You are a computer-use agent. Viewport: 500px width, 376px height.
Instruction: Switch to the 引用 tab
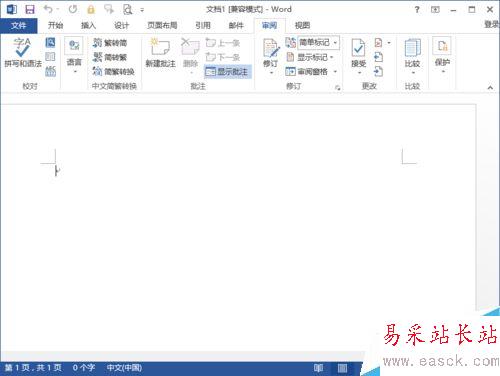[203, 25]
